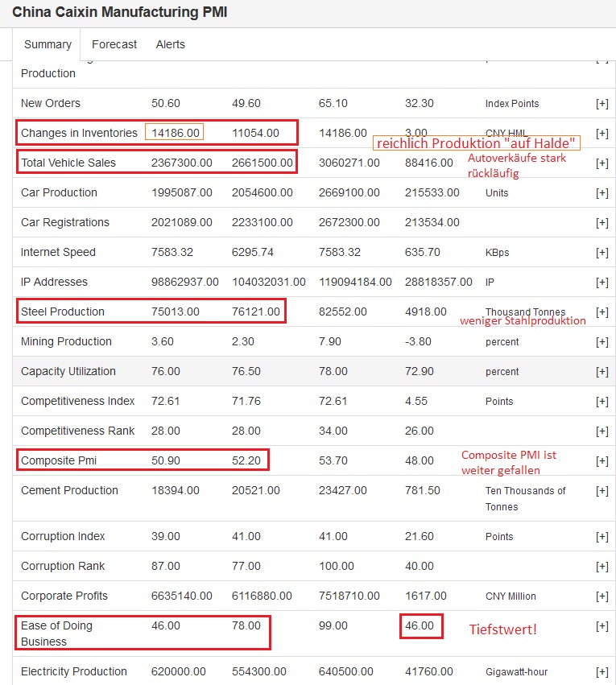616x685 pixels.
Task: Open the Ease of Doing Business link
Action: tap(57, 633)
